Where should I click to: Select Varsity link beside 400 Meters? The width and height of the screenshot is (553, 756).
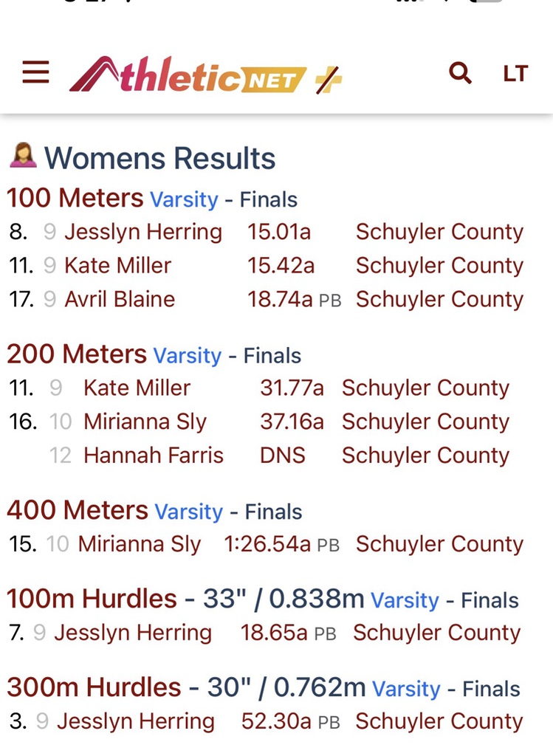click(189, 512)
